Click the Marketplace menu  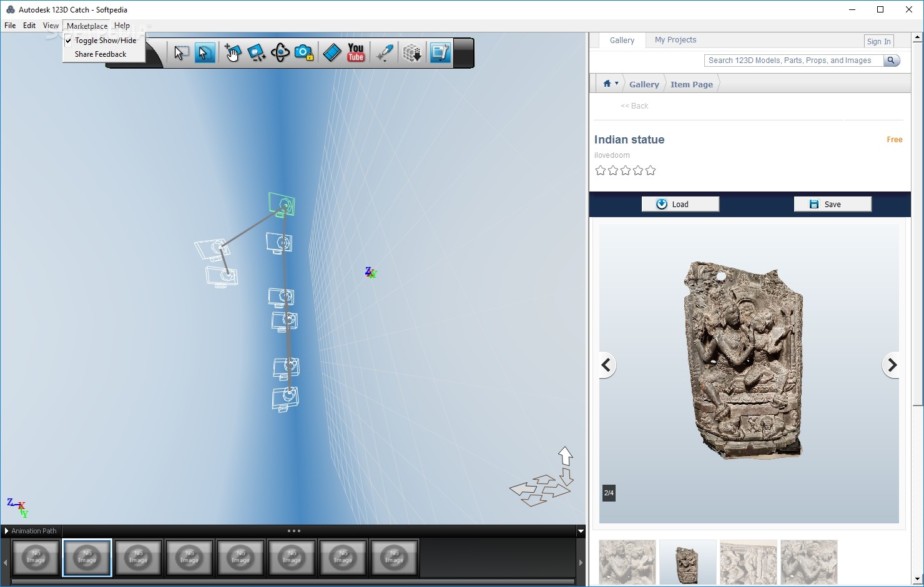tap(87, 26)
